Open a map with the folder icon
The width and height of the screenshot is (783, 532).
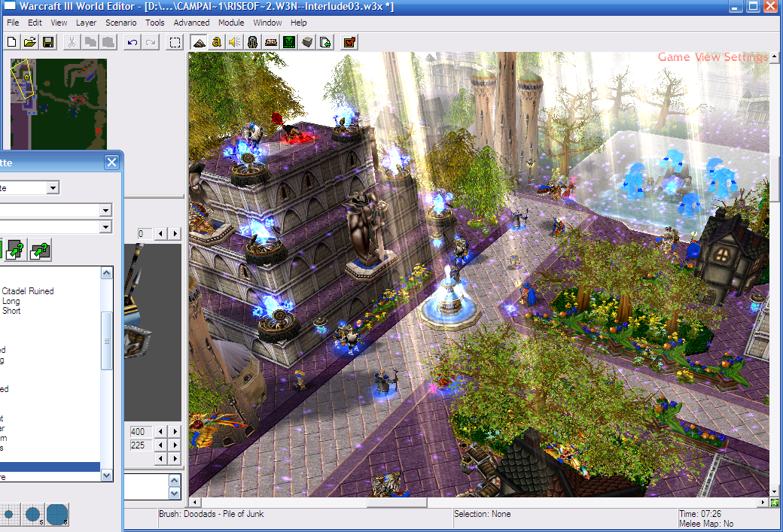(30, 42)
